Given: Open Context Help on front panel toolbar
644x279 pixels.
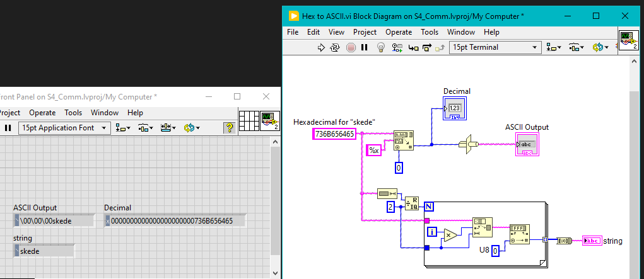Looking at the screenshot, I should tap(230, 128).
